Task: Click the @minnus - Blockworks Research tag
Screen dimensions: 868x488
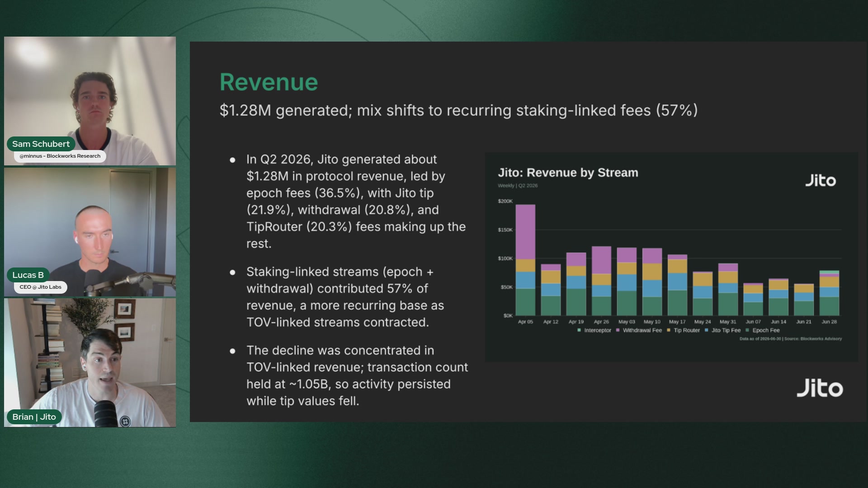Action: (60, 156)
